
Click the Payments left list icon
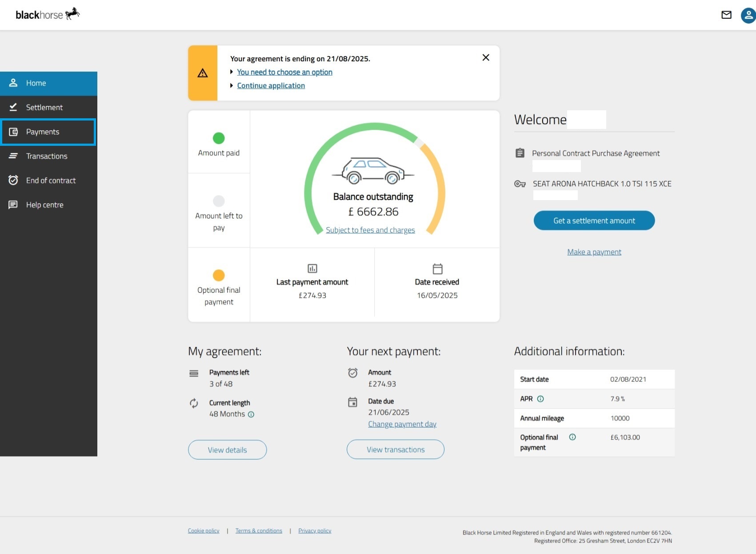click(194, 373)
